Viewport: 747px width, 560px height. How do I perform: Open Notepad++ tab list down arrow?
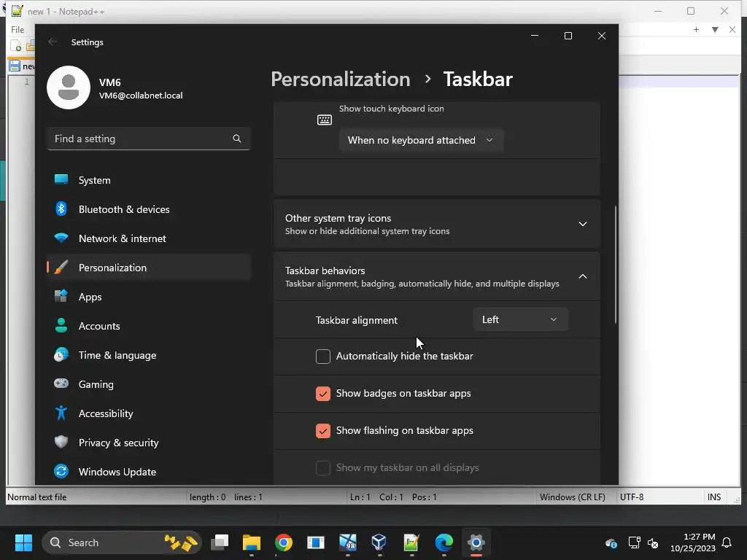point(715,29)
